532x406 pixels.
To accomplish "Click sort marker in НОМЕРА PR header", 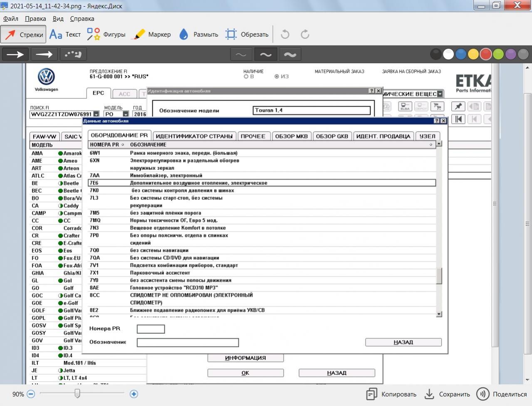I will pos(122,145).
